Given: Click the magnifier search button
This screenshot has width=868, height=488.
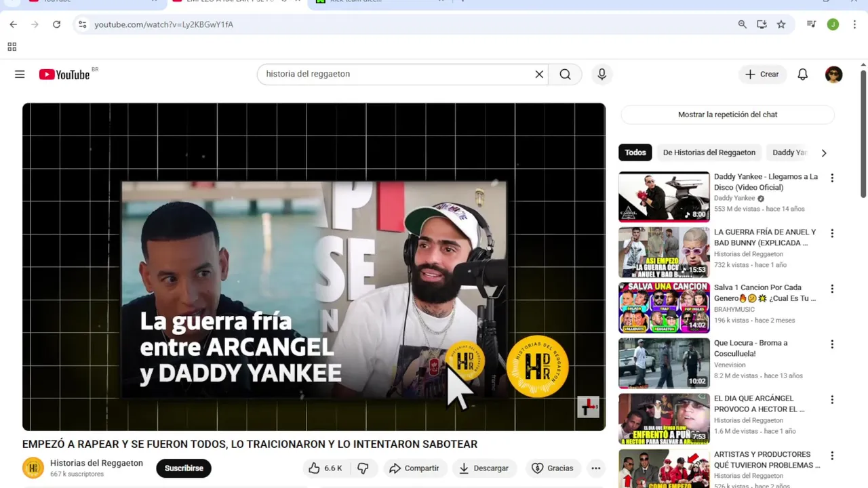Looking at the screenshot, I should point(565,75).
